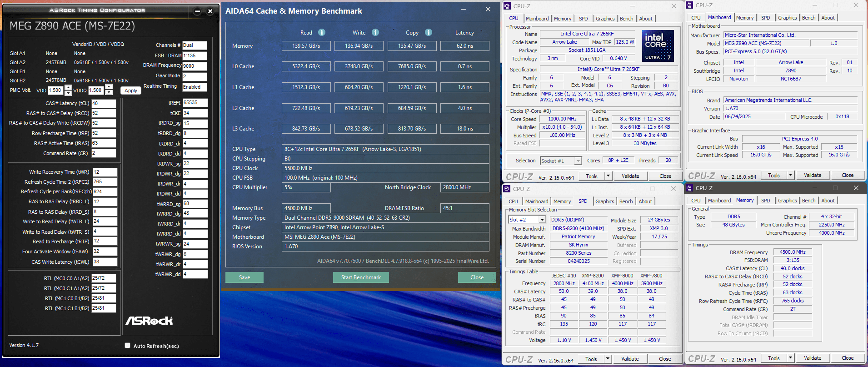The width and height of the screenshot is (868, 367).
Task: Click the XMP-8200 timings table header
Action: pyautogui.click(x=593, y=276)
